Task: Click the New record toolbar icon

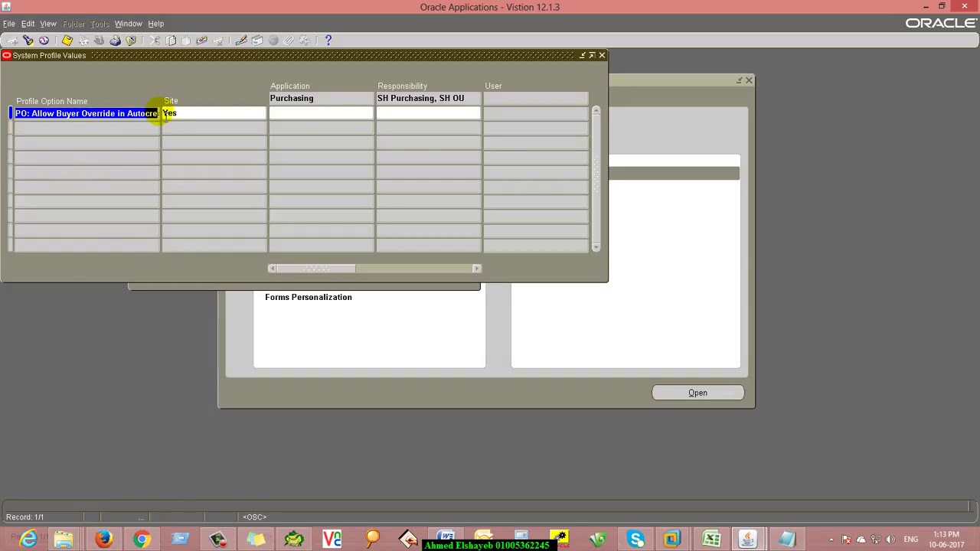Action: click(x=12, y=41)
